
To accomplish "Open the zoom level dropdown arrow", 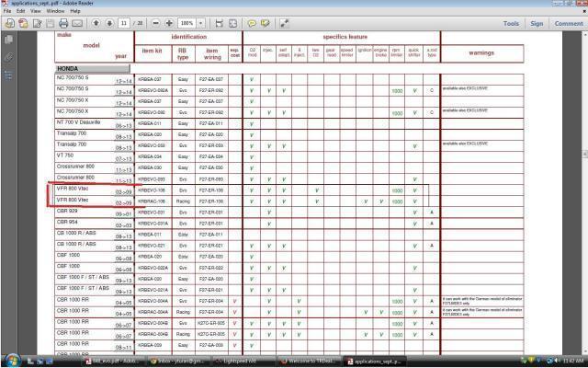I will point(201,23).
